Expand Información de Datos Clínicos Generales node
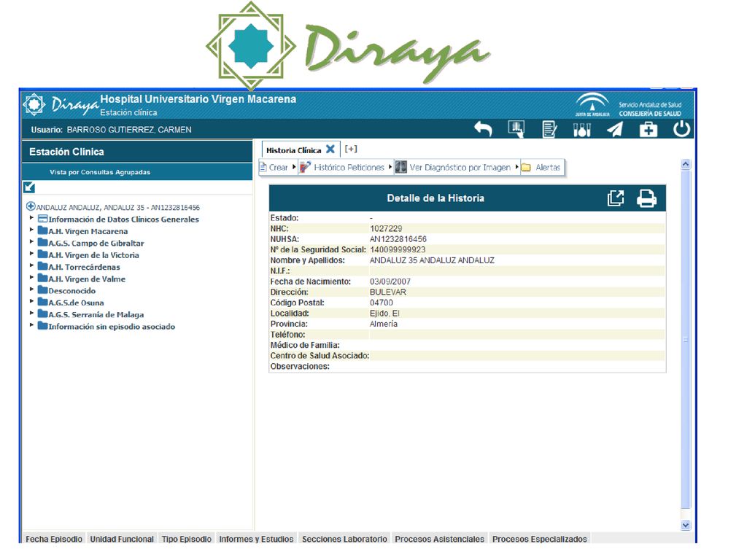The width and height of the screenshot is (747, 560). 31,217
